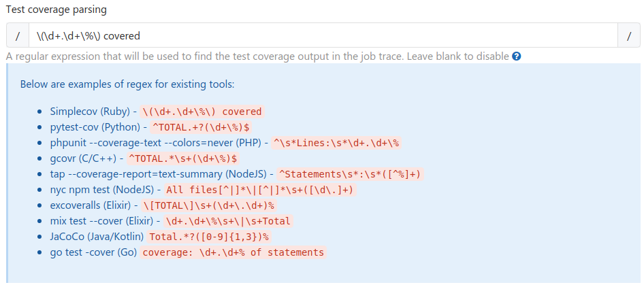Viewport: 644px width, 287px height.
Task: Click the 'JaCoCo (Java/Kotlin)' tool name
Action: tap(97, 237)
